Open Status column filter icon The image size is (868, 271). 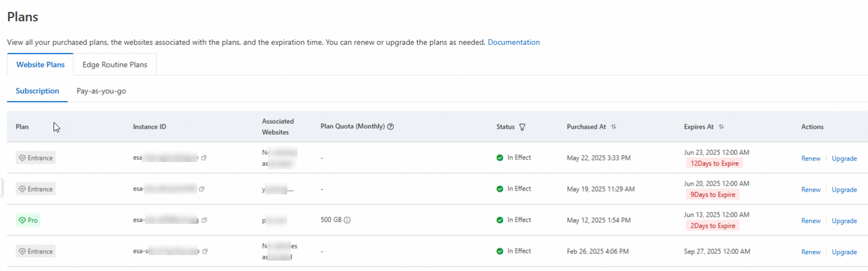click(522, 127)
